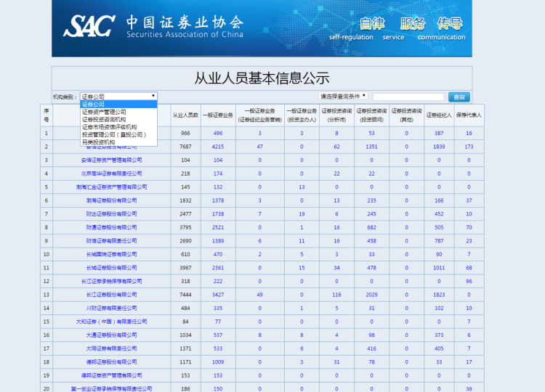Open the 请选择查询条件 dropdown
The image size is (545, 392).
pos(343,96)
